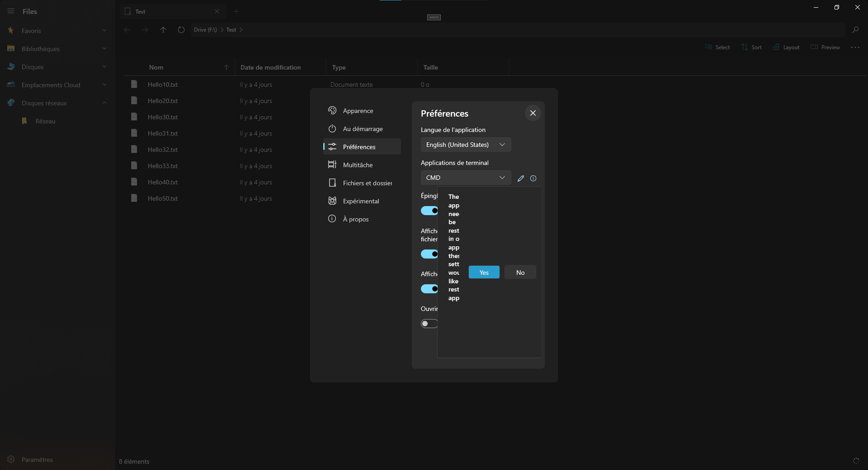The height and width of the screenshot is (470, 868).
Task: Confirm restart with Yes
Action: coord(484,272)
